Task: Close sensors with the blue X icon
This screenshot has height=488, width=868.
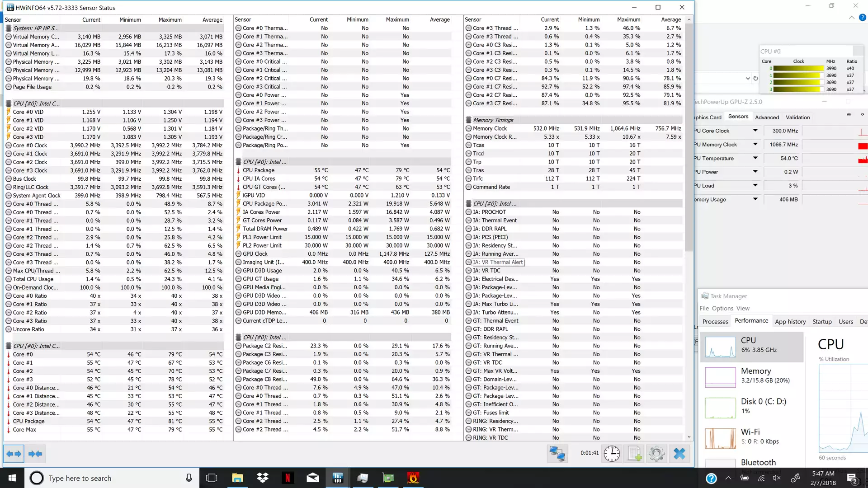Action: coord(679,454)
